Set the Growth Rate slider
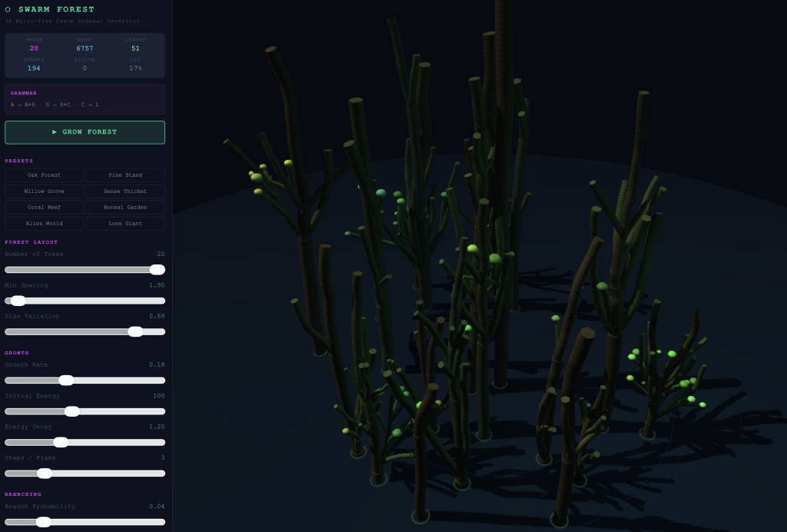 pos(66,381)
